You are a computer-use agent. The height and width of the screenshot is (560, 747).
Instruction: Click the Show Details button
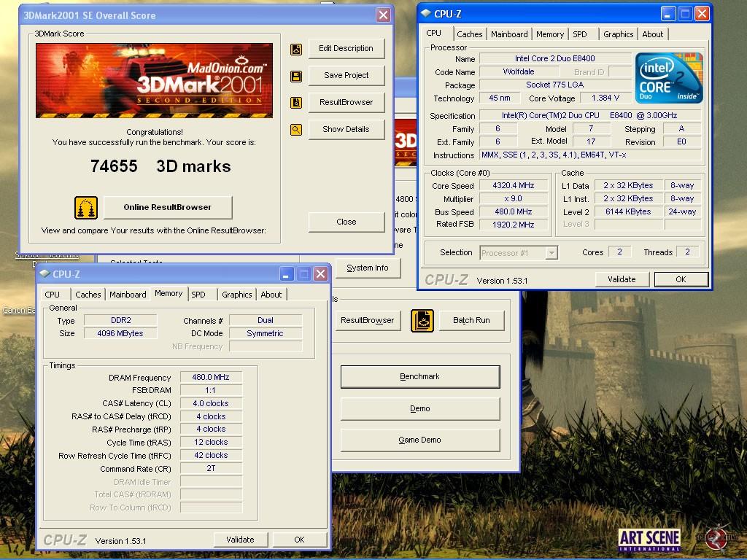[x=346, y=129]
